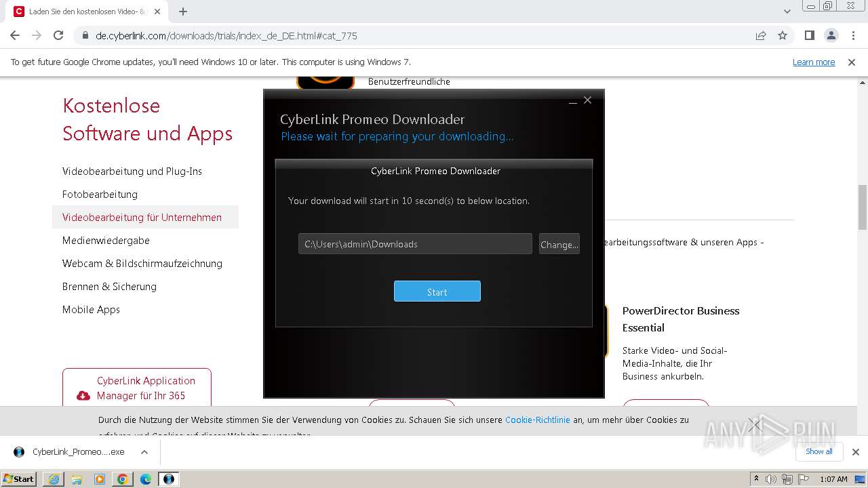Select Videobearbeitung für Unternehmen category
This screenshot has height=488, width=868.
[145, 217]
